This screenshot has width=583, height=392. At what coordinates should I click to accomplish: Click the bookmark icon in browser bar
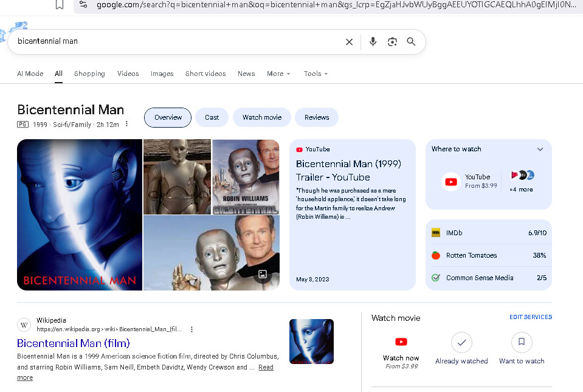coord(60,5)
